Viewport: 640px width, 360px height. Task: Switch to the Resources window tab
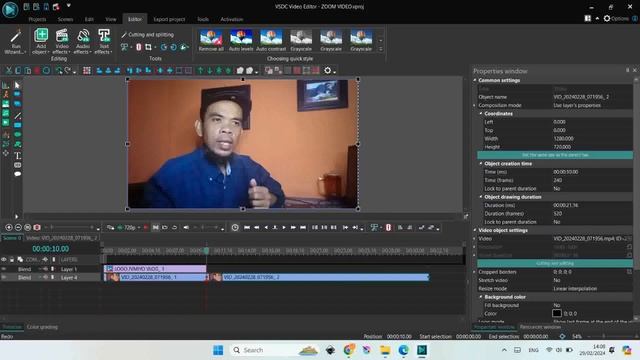[540, 327]
